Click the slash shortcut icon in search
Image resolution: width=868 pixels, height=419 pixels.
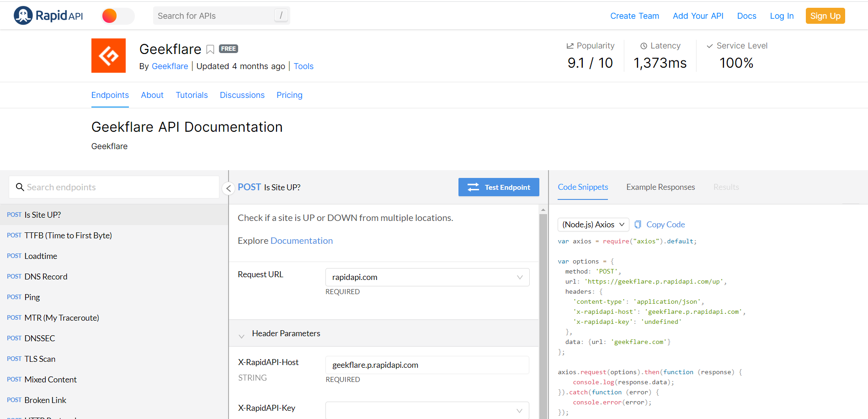281,16
